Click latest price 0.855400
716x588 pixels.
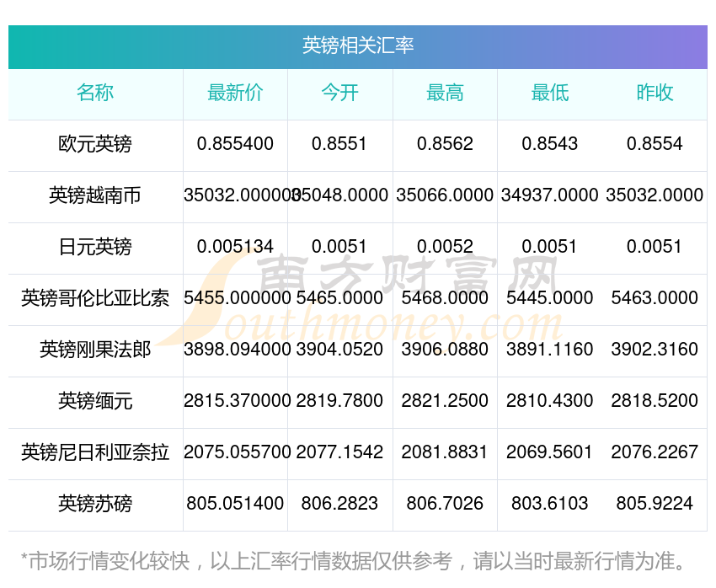tap(235, 144)
